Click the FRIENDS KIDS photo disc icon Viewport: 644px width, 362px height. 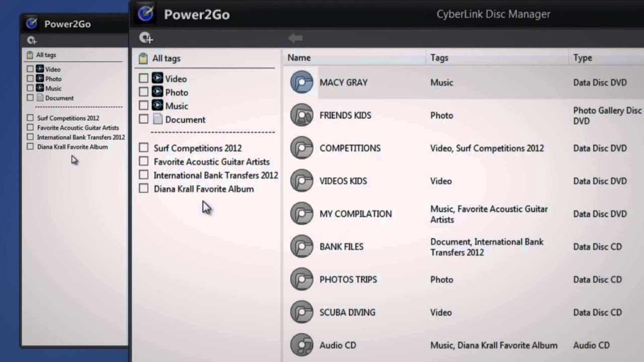(302, 115)
